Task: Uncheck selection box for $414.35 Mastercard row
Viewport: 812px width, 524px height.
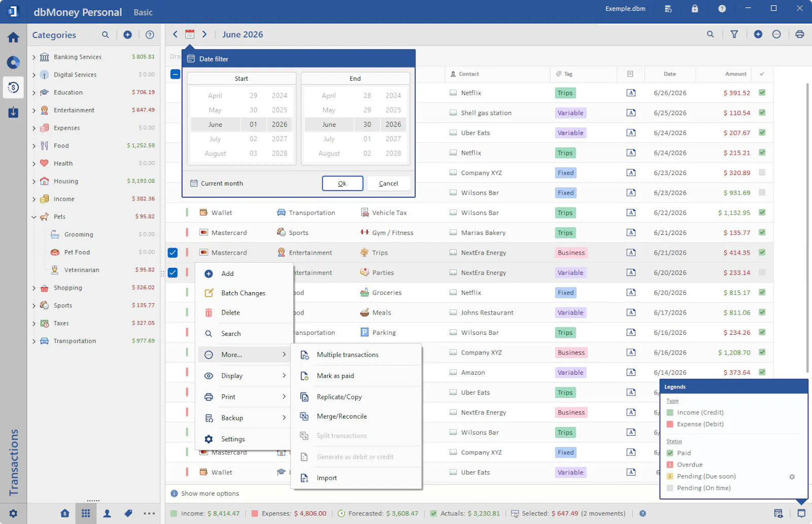Action: click(x=173, y=253)
